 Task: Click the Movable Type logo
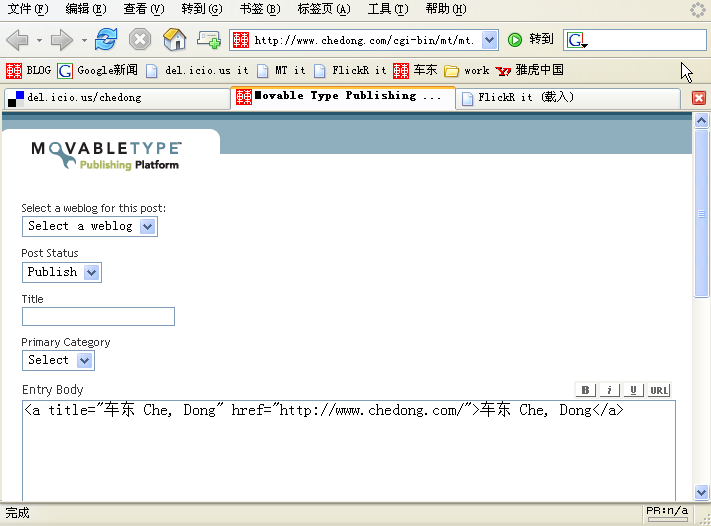[x=106, y=155]
